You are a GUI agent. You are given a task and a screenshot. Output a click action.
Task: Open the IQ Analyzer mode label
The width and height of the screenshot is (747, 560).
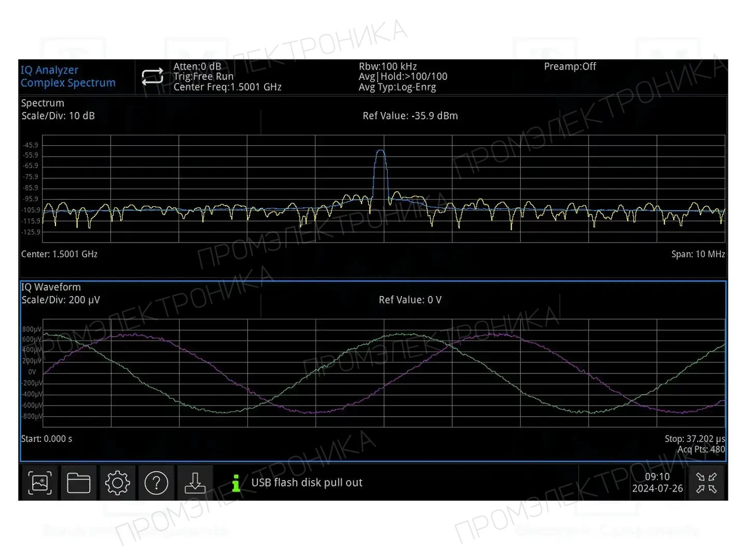[x=49, y=70]
